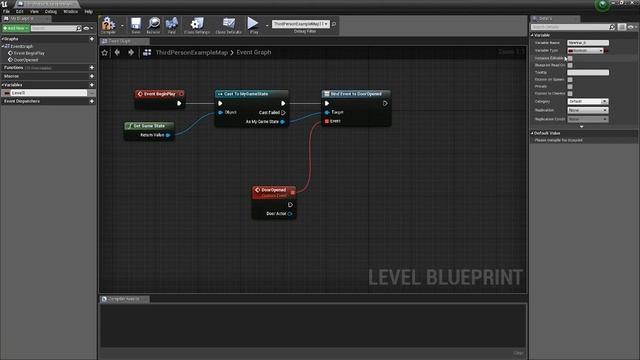Open the Play options dropdown arrow

coord(267,25)
